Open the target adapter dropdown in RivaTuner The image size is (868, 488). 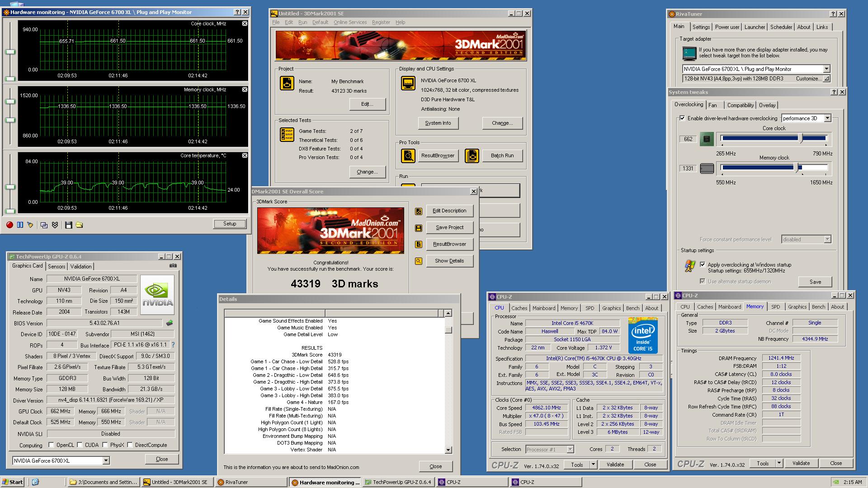[826, 69]
